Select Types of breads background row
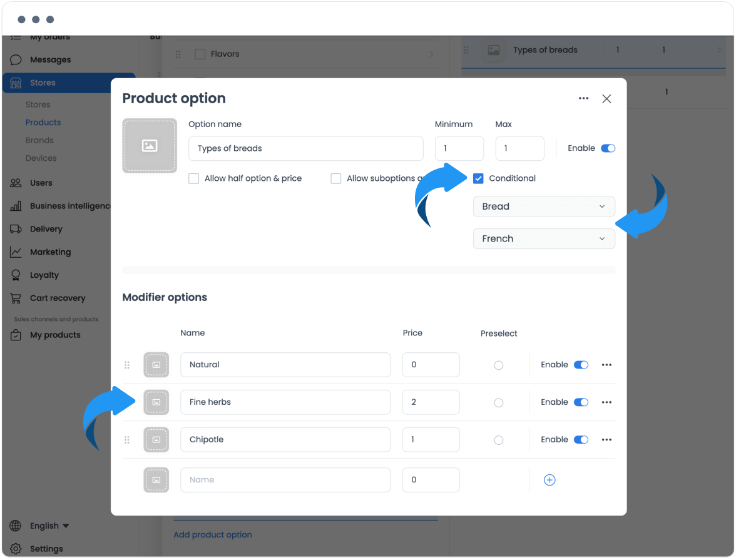The width and height of the screenshot is (736, 560). pos(594,50)
